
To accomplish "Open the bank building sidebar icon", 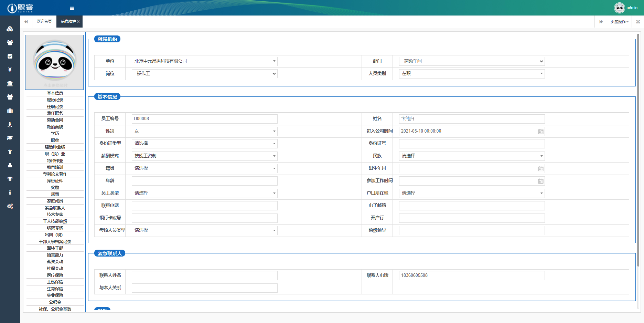I will click(10, 83).
